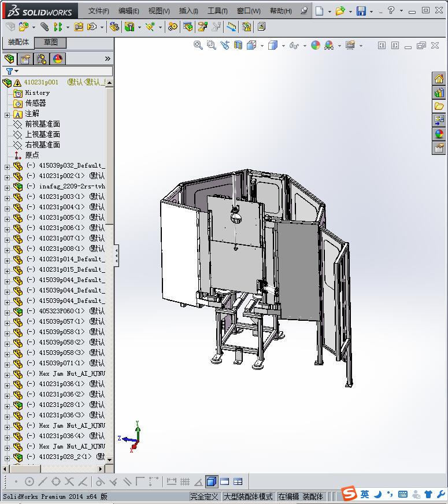This screenshot has height=504, width=448.
Task: Click the Hide/Show Items glasses icon
Action: click(x=294, y=45)
